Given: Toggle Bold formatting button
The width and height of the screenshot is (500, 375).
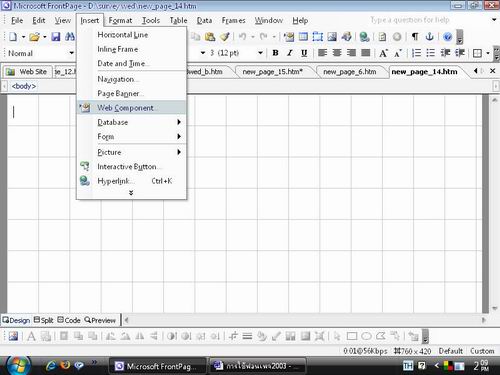Looking at the screenshot, I should pyautogui.click(x=275, y=53).
